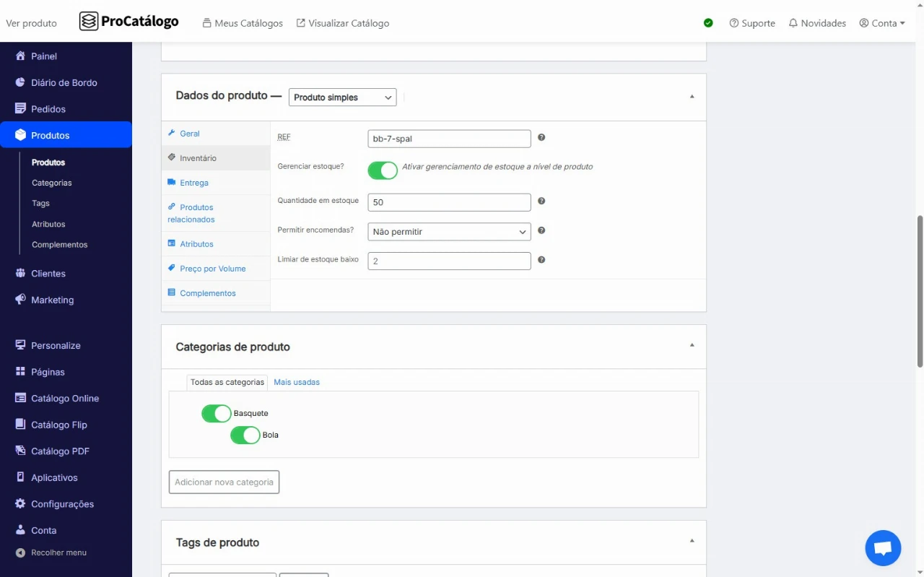Click the page vertical scrollbar thumb

click(919, 289)
